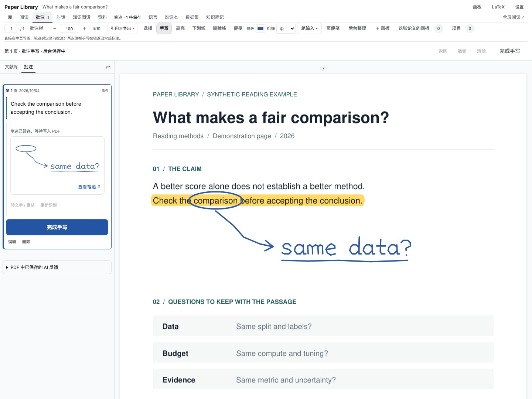Click the 页便笺 page note button
Image resolution: width=532 pixels, height=399 pixels.
333,28
